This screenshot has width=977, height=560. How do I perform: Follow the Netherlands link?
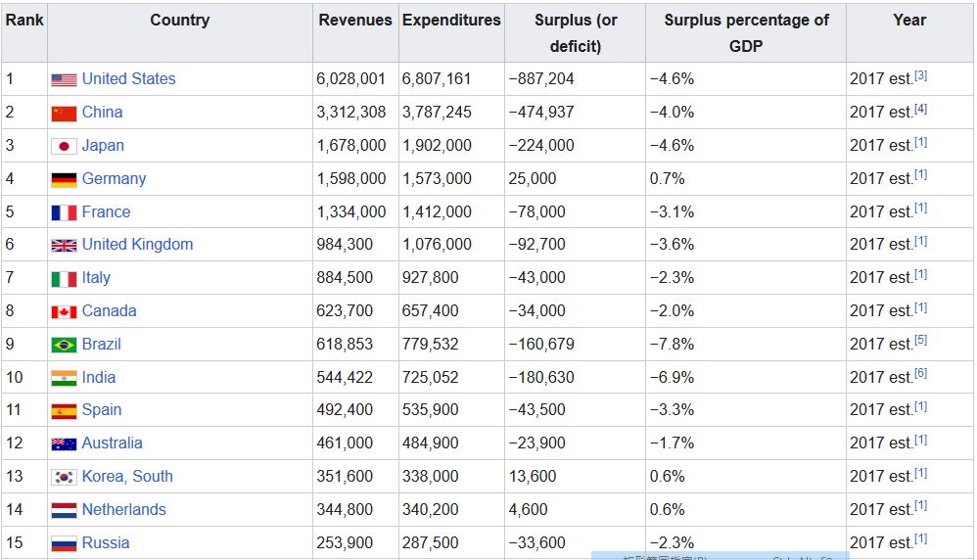pyautogui.click(x=123, y=509)
